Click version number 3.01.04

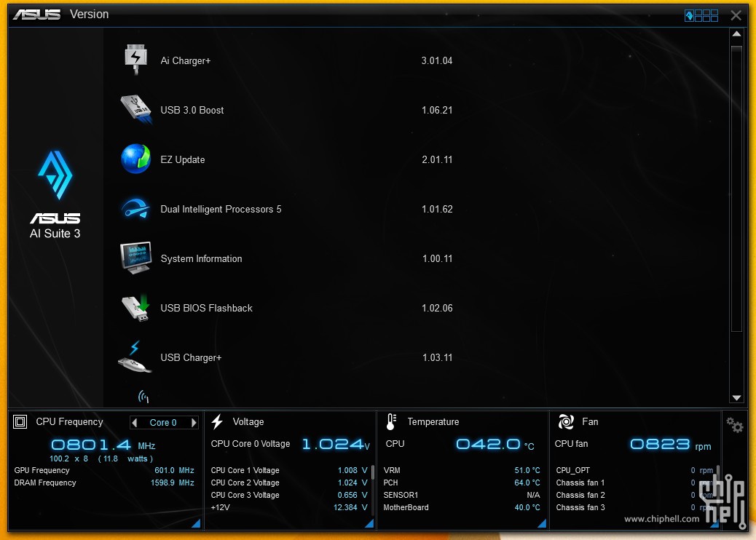click(x=437, y=60)
